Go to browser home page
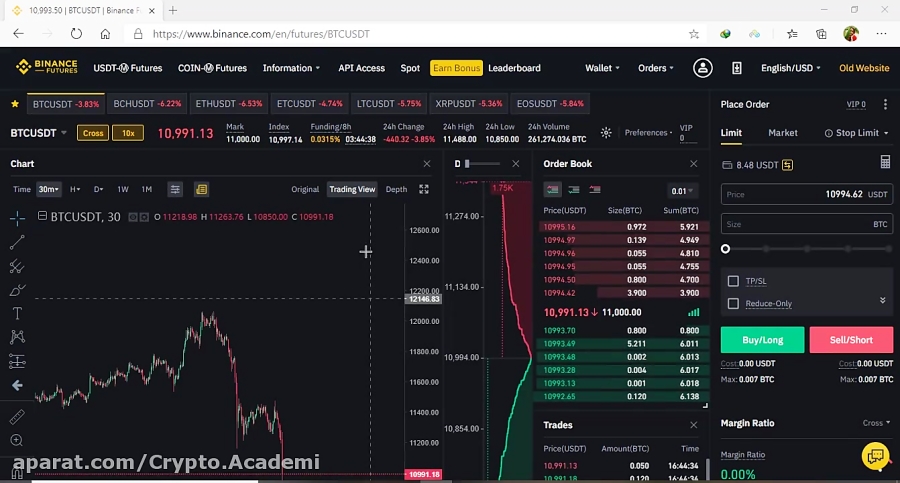The image size is (900, 483). click(105, 34)
